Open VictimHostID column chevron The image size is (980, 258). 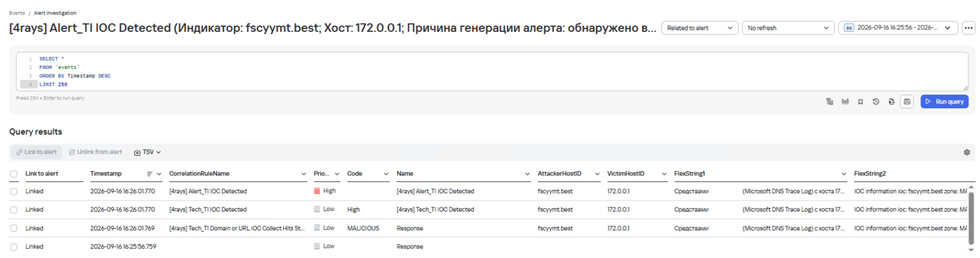point(664,174)
